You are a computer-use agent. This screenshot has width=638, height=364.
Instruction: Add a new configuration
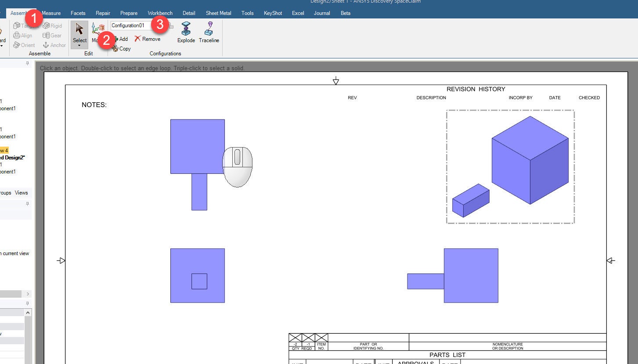(x=120, y=39)
